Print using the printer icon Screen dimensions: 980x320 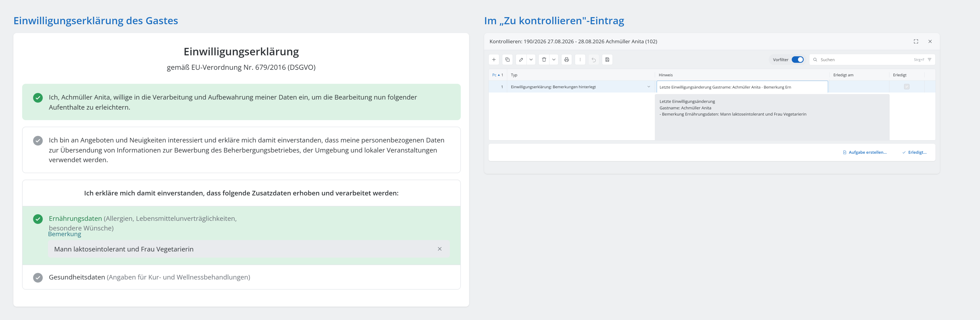[567, 60]
